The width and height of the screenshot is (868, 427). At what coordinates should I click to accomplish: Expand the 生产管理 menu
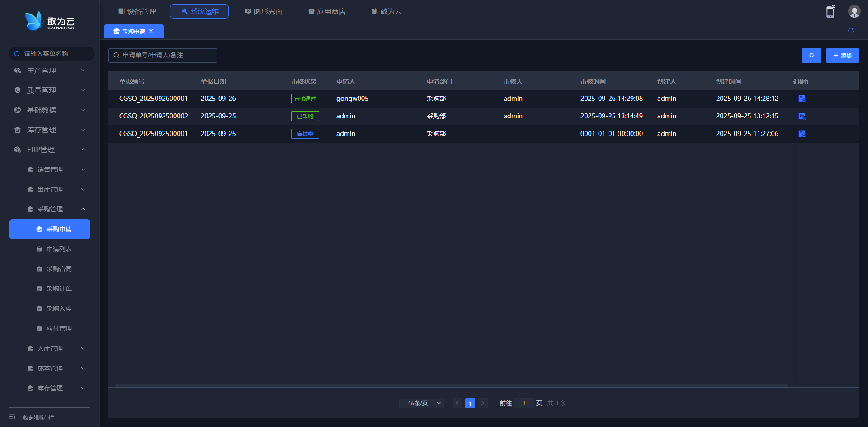coord(50,70)
